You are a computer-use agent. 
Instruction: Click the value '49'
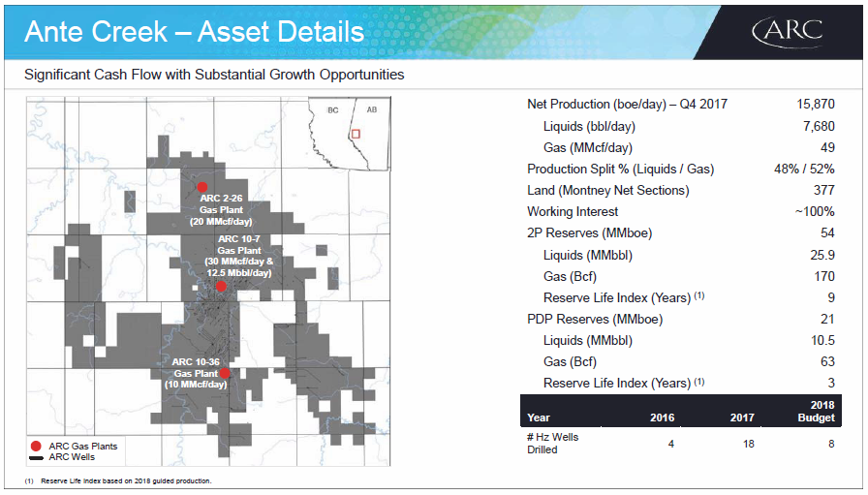(827, 148)
